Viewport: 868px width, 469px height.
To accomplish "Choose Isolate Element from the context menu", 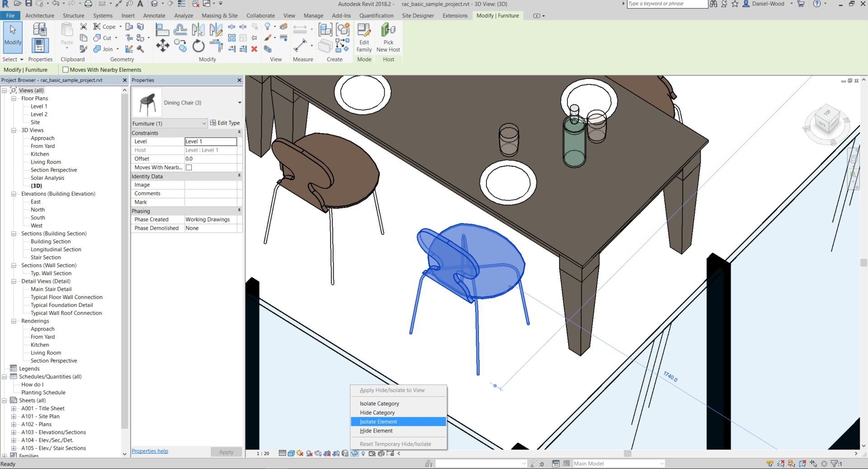I will [378, 422].
